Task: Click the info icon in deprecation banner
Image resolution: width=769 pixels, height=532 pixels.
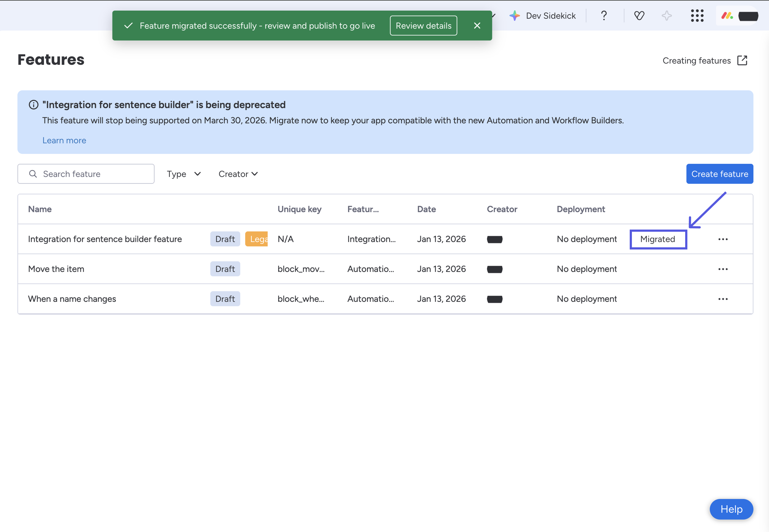Action: 34,105
